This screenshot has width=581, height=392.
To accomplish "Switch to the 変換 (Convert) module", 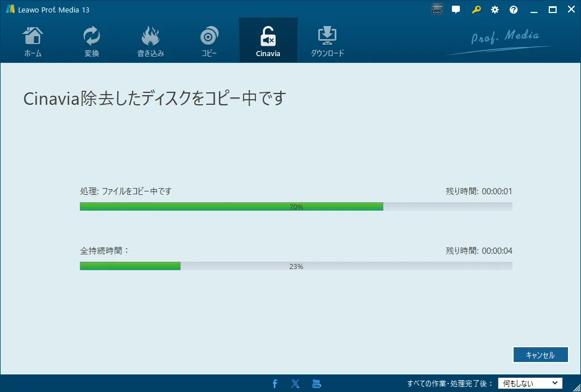I will click(92, 40).
